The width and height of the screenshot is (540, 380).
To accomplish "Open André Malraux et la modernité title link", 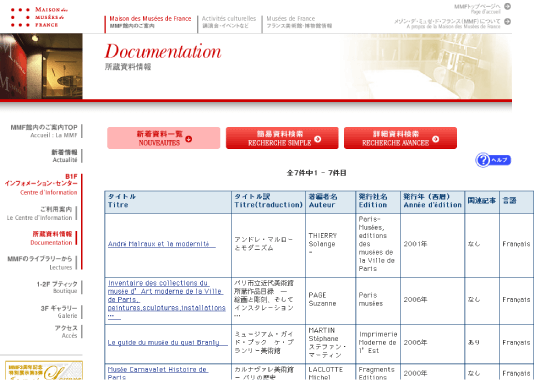I will tap(161, 244).
